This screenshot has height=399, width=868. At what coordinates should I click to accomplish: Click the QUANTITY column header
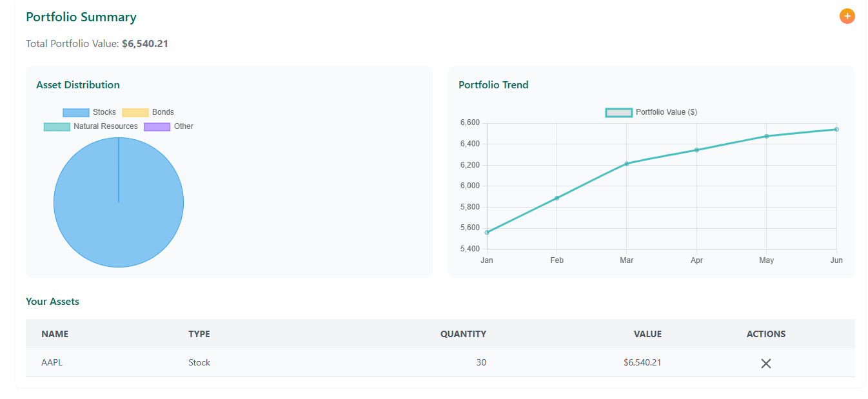pyautogui.click(x=463, y=334)
